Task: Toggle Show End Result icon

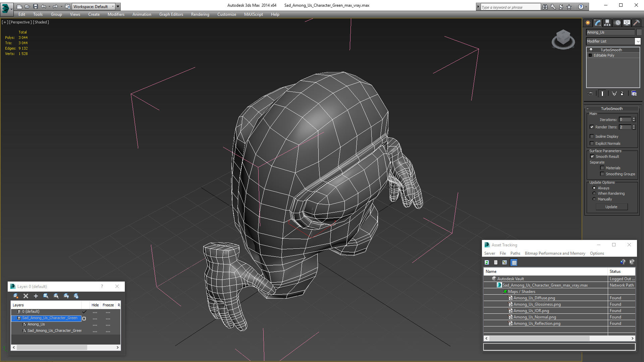Action: pyautogui.click(x=602, y=94)
